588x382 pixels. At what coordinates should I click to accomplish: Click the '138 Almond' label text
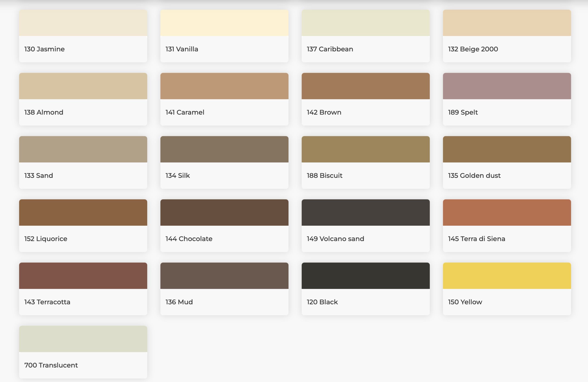[44, 112]
